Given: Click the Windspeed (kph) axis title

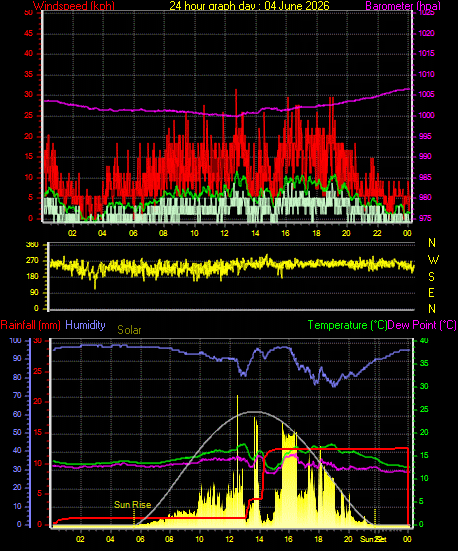Looking at the screenshot, I should [x=73, y=6].
